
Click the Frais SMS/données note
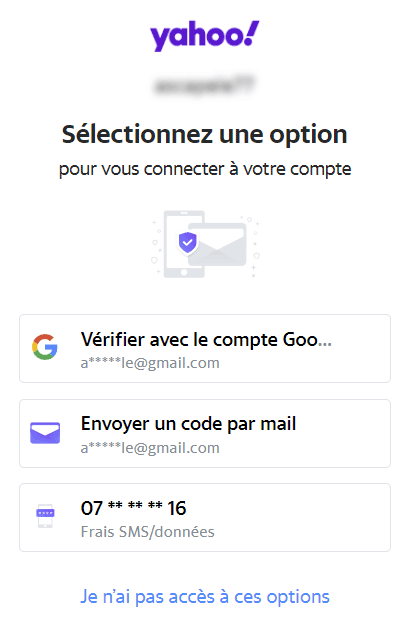[148, 532]
